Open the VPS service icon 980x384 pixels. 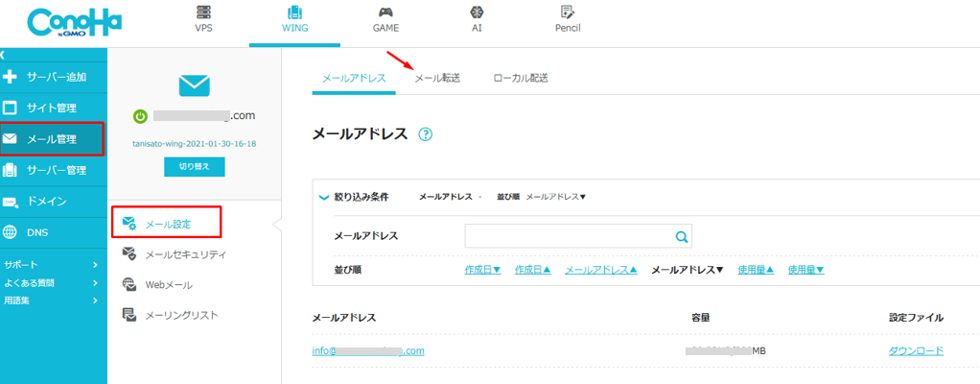click(203, 13)
